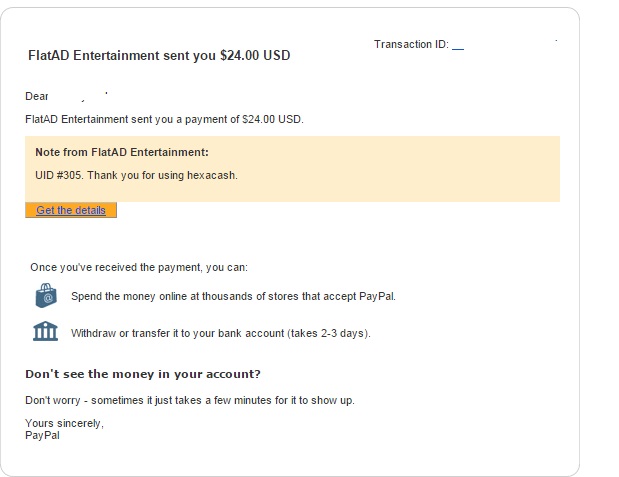Click the 'Transaction ID:' label
Viewport: 619px width, 477px height.
[411, 45]
